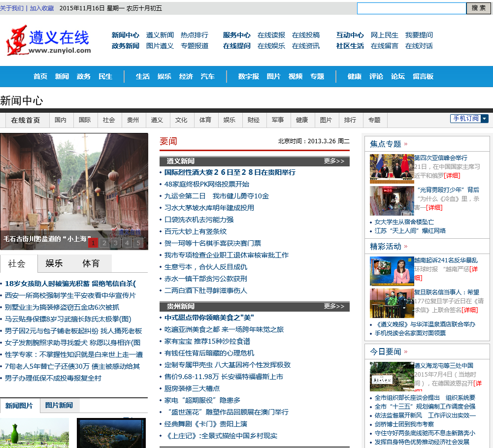This screenshot has width=493, height=448.
Task: Open 留言板 in the blue navigation bar
Action: tap(423, 76)
